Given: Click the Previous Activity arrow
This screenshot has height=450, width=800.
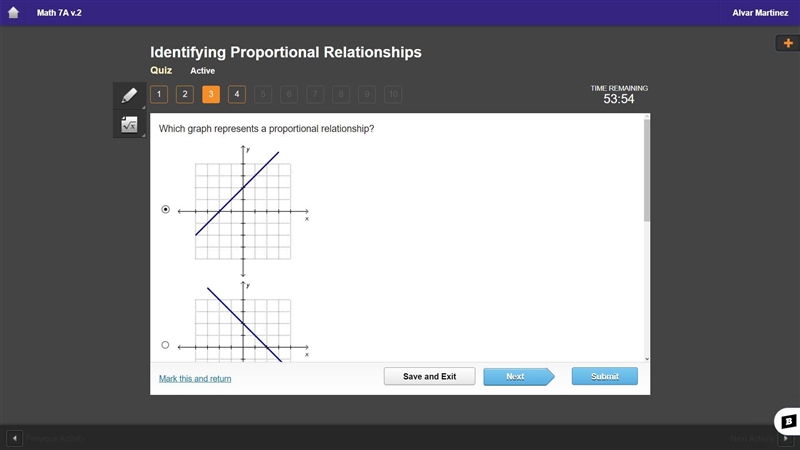Looking at the screenshot, I should (14, 438).
